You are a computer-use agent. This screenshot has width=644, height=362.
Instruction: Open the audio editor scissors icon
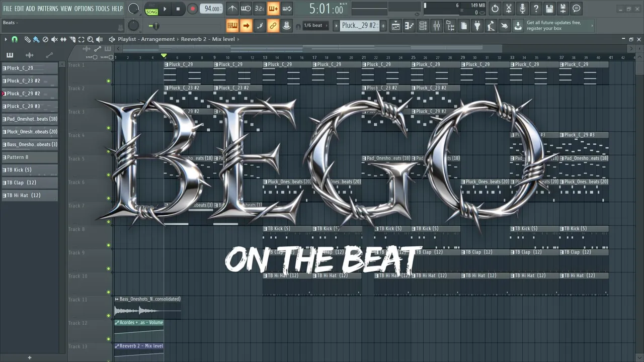(x=509, y=9)
